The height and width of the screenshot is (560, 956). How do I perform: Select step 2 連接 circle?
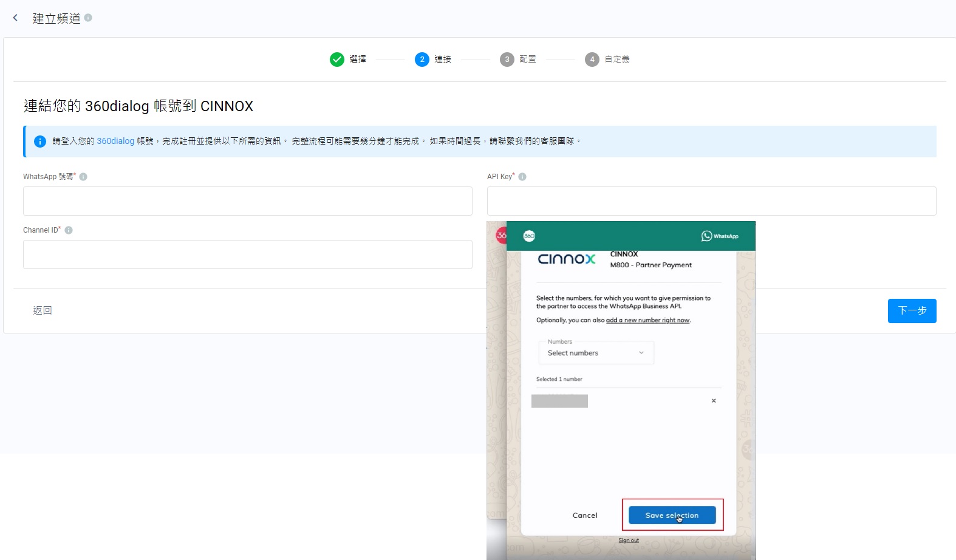pos(422,59)
